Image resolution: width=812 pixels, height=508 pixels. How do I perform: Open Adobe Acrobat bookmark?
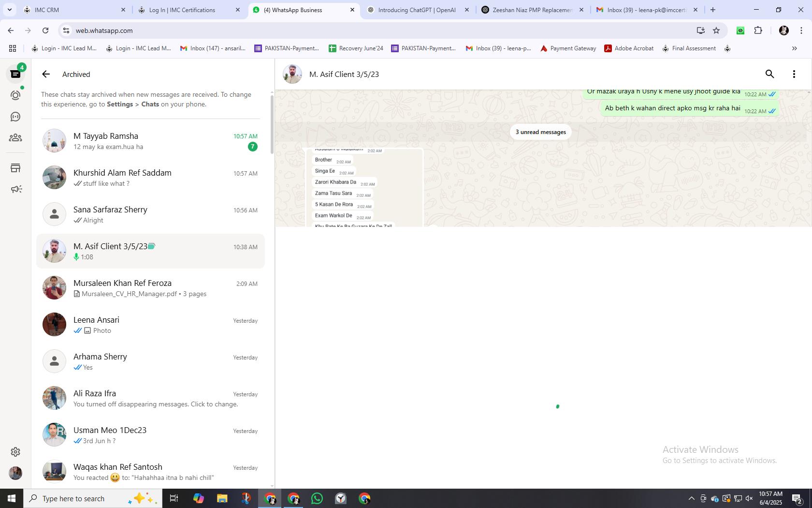point(629,48)
